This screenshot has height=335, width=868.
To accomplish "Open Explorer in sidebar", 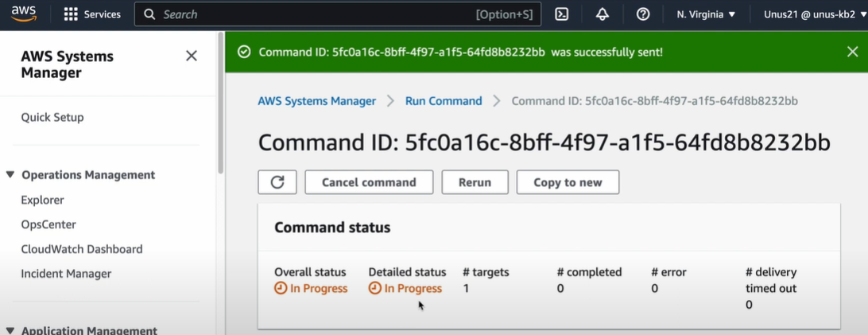I will click(43, 200).
